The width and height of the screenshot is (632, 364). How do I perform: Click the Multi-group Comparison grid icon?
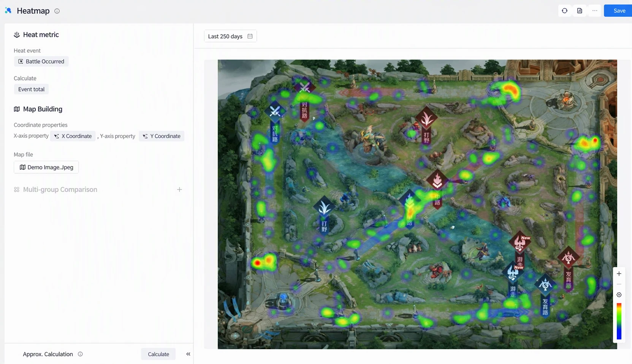[17, 189]
